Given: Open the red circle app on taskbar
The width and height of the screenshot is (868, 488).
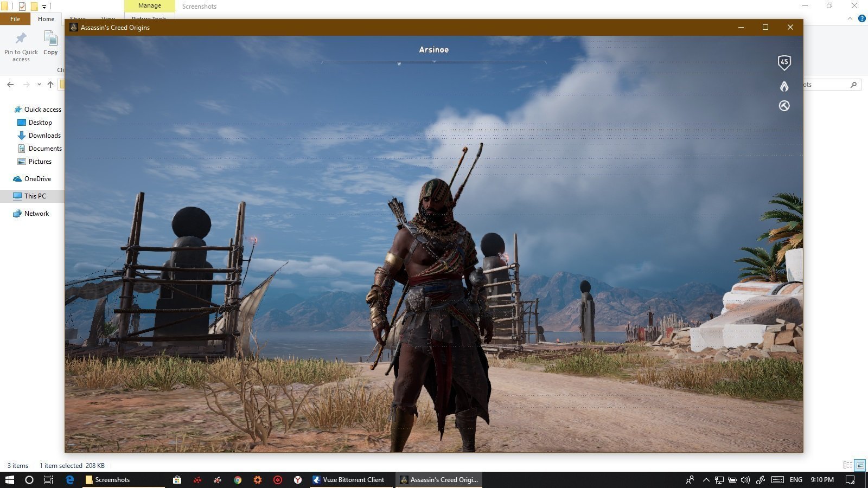Looking at the screenshot, I should click(278, 480).
